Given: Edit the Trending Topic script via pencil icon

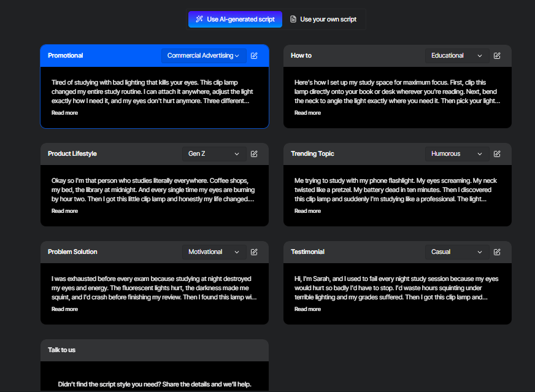Looking at the screenshot, I should click(x=497, y=154).
